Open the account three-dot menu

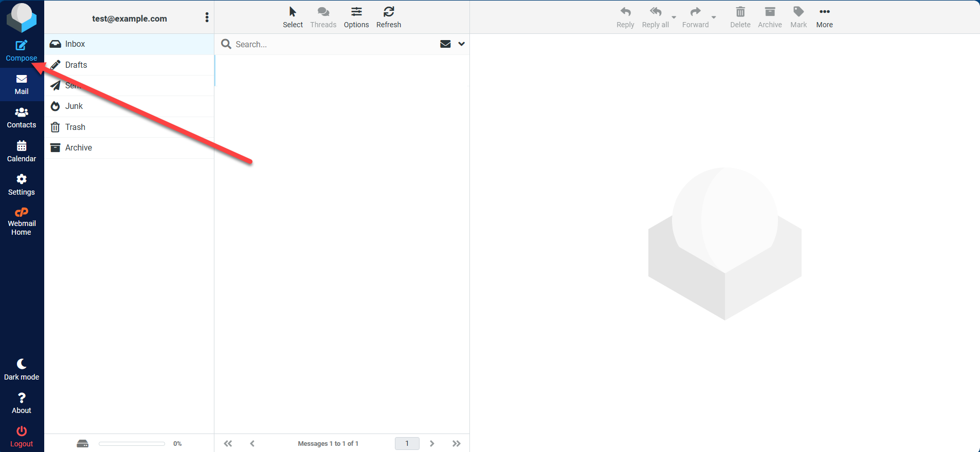pyautogui.click(x=207, y=17)
